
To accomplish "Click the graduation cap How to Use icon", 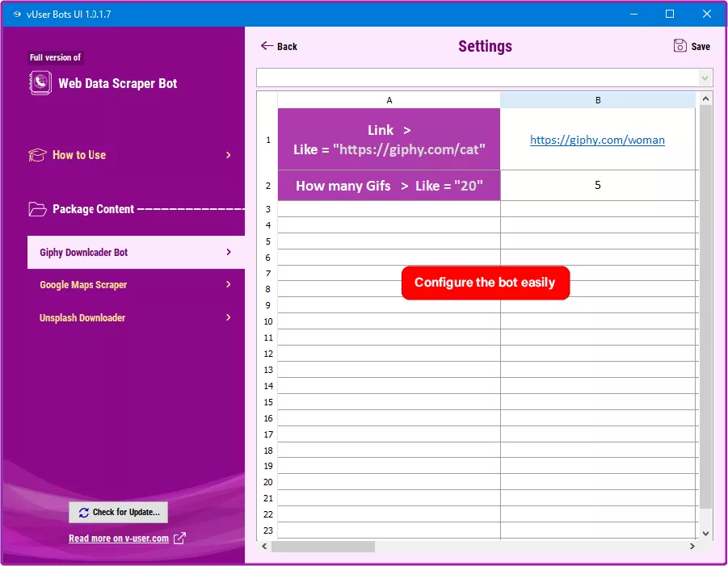I will pos(37,155).
